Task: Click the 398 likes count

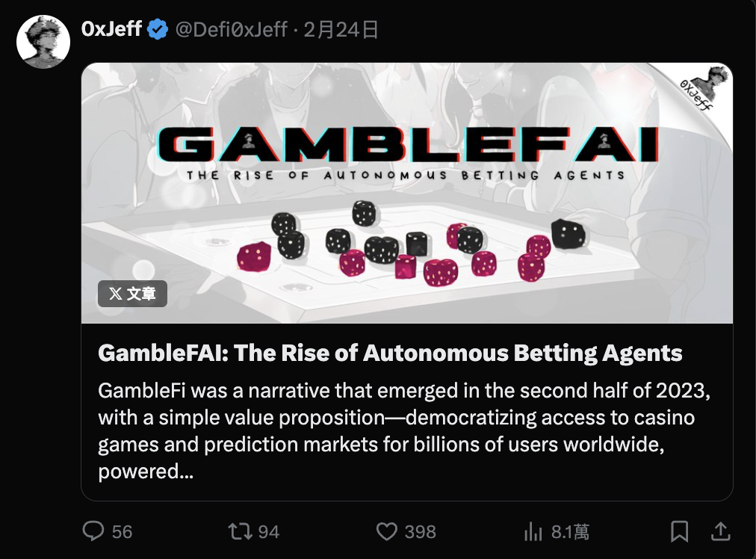Action: (x=420, y=531)
